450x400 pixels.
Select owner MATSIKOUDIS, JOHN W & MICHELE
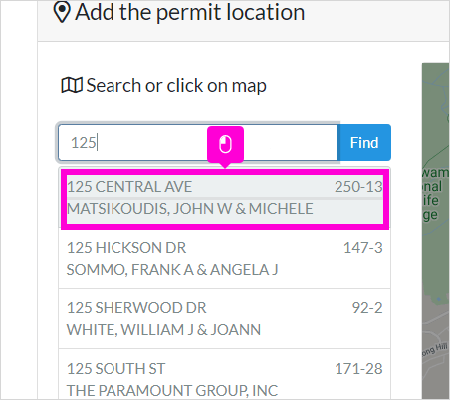point(190,209)
